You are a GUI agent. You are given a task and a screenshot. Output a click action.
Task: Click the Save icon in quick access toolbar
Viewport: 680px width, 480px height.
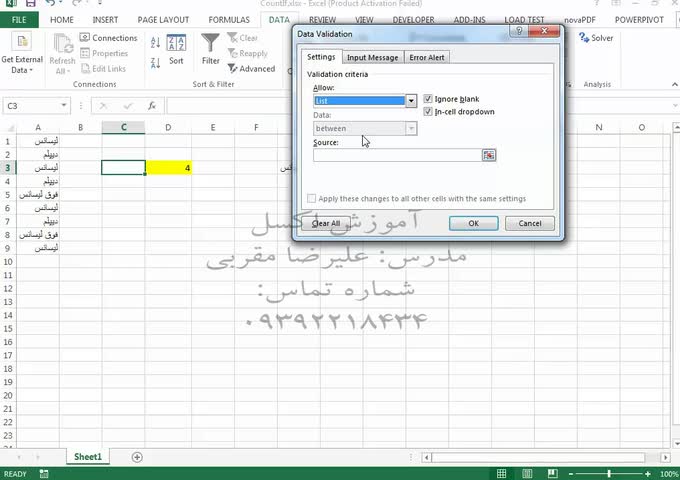pos(30,3)
